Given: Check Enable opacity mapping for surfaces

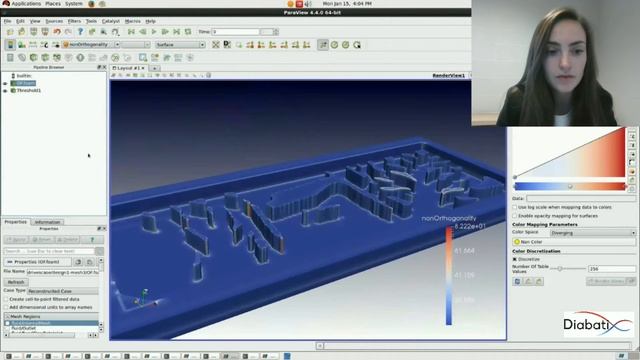Looking at the screenshot, I should point(515,216).
